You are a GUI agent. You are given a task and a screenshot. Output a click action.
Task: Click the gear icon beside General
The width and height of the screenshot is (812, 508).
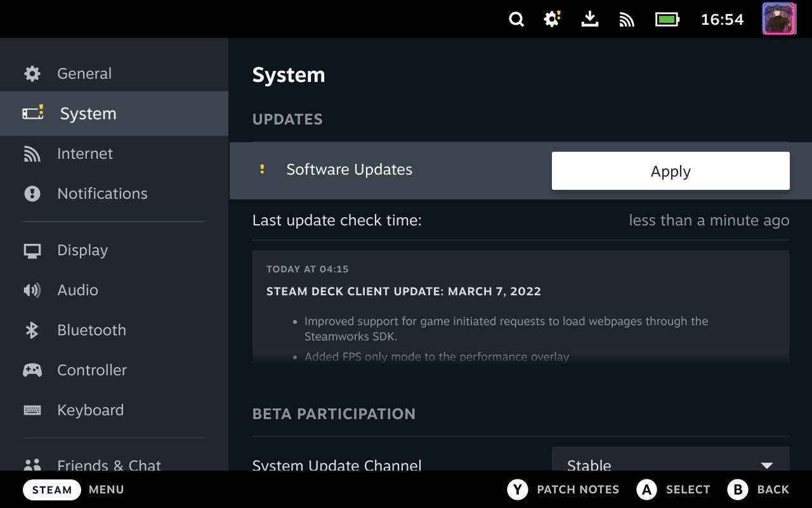tap(32, 74)
